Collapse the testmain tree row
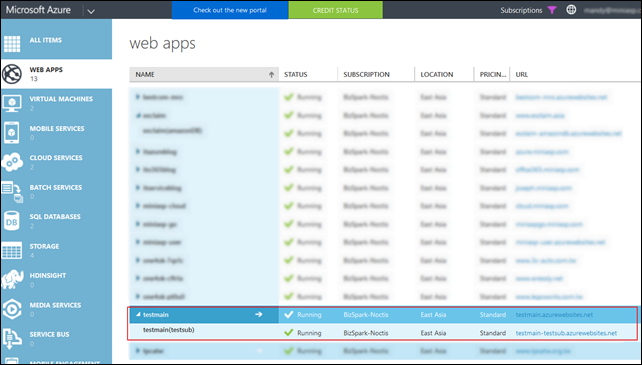This screenshot has height=365, width=642. (138, 314)
